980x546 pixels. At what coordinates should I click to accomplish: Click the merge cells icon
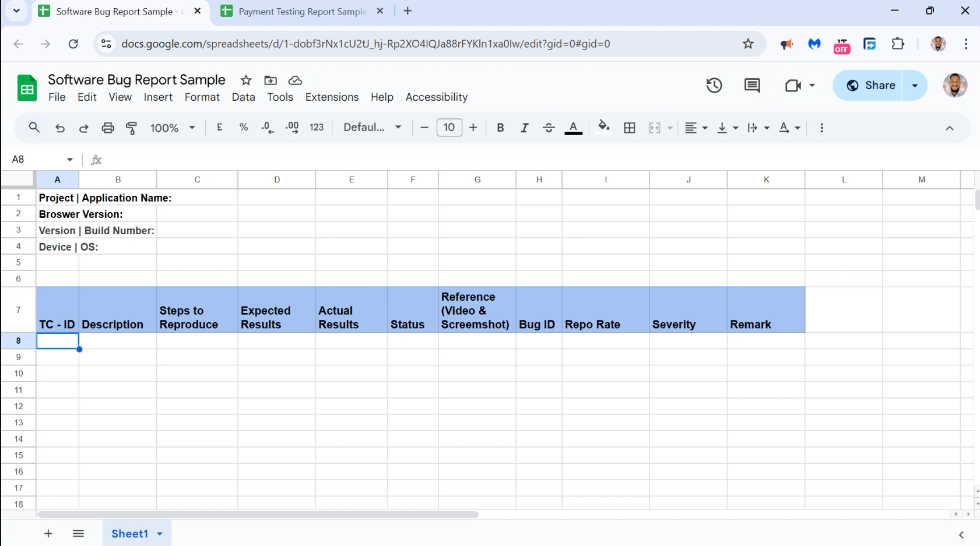tap(655, 128)
